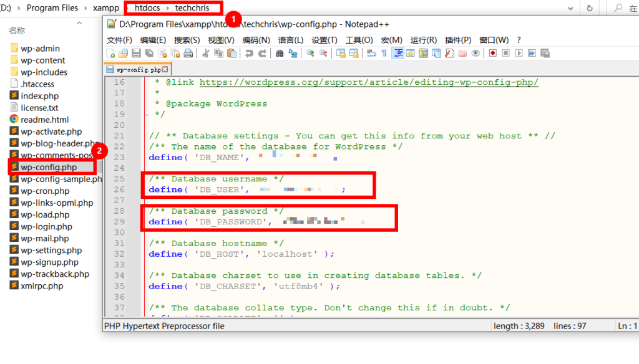This screenshot has height=364, width=639.
Task: Expand the address bar history dropdown
Action: [569, 8]
